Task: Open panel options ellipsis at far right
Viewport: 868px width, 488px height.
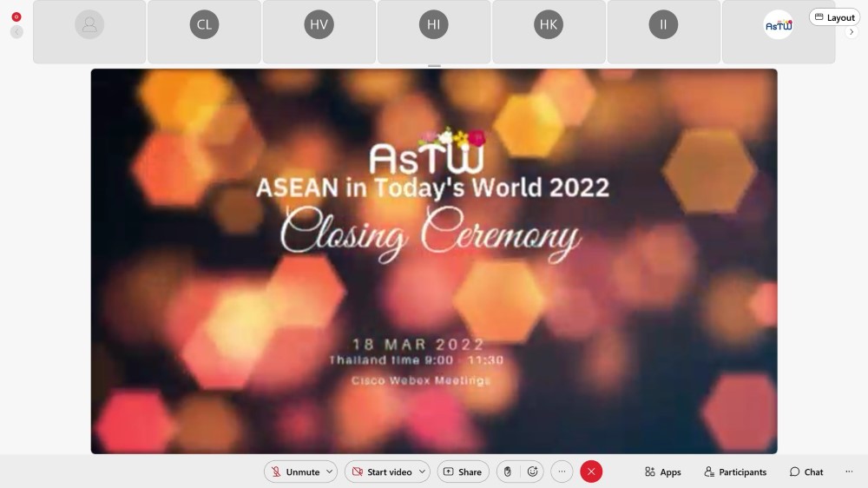Action: pyautogui.click(x=849, y=472)
